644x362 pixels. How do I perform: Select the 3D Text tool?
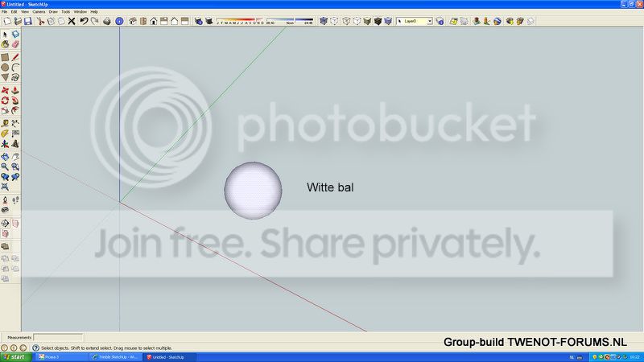pyautogui.click(x=15, y=144)
